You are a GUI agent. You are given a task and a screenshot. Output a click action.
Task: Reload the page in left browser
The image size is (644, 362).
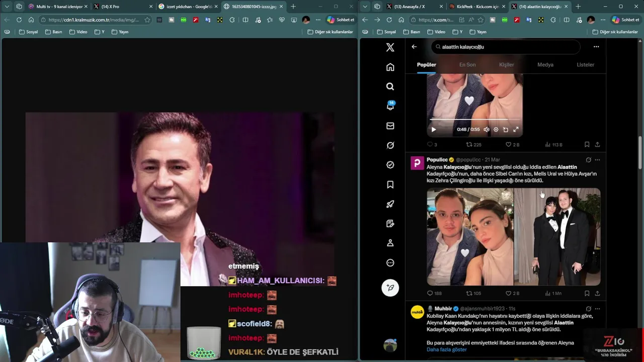pos(19,20)
